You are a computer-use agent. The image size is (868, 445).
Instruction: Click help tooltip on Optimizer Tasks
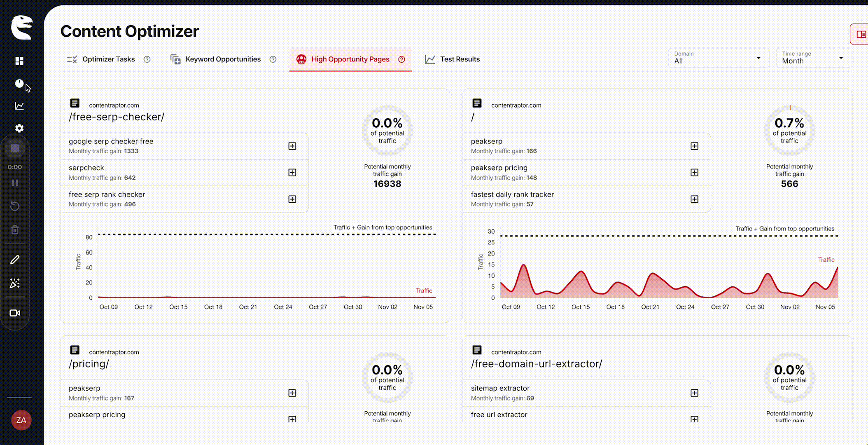coord(147,59)
